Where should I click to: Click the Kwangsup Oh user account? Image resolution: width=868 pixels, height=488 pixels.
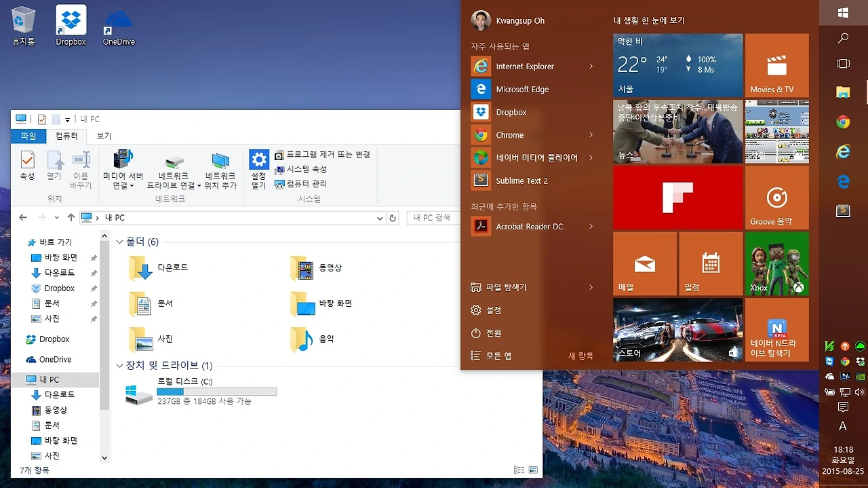point(509,20)
